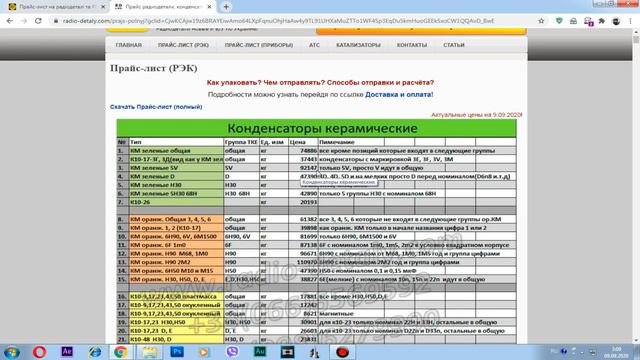Select row 'К10-9,17,23,43,50 пластмасса'
This screenshot has height=360, width=640.
[x=316, y=296]
